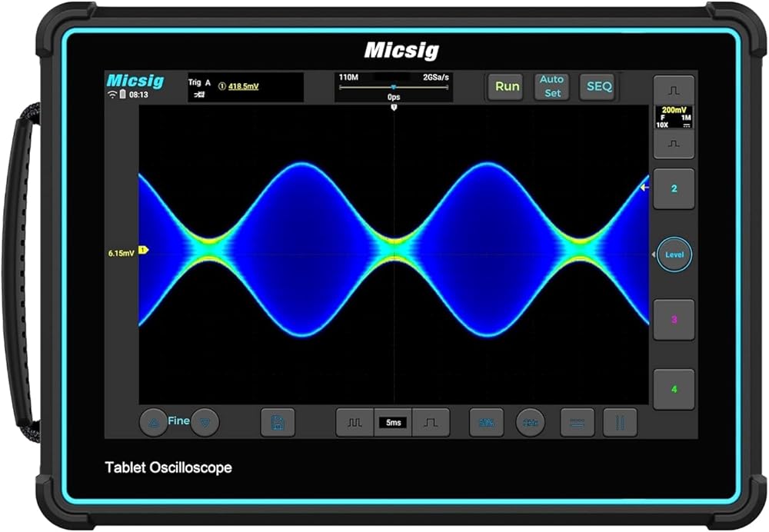The height and width of the screenshot is (532, 769).
Task: Tap the trigger edge type icon
Action: pos(198,95)
